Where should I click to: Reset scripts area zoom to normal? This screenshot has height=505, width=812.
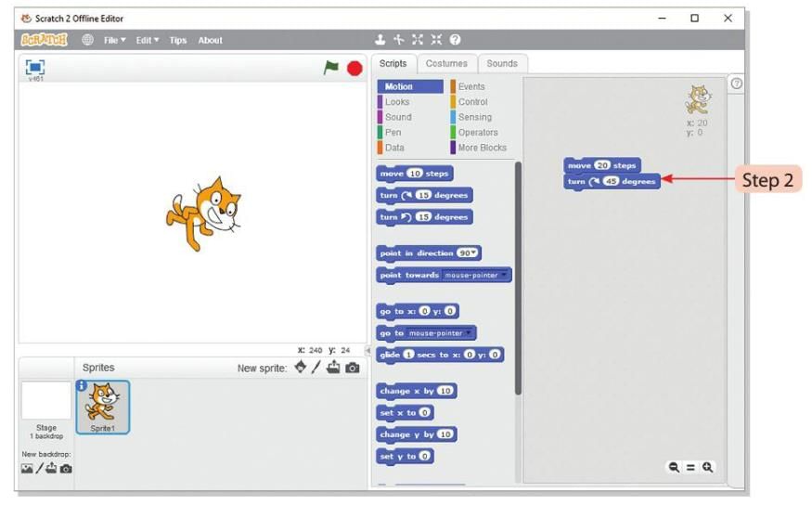690,467
